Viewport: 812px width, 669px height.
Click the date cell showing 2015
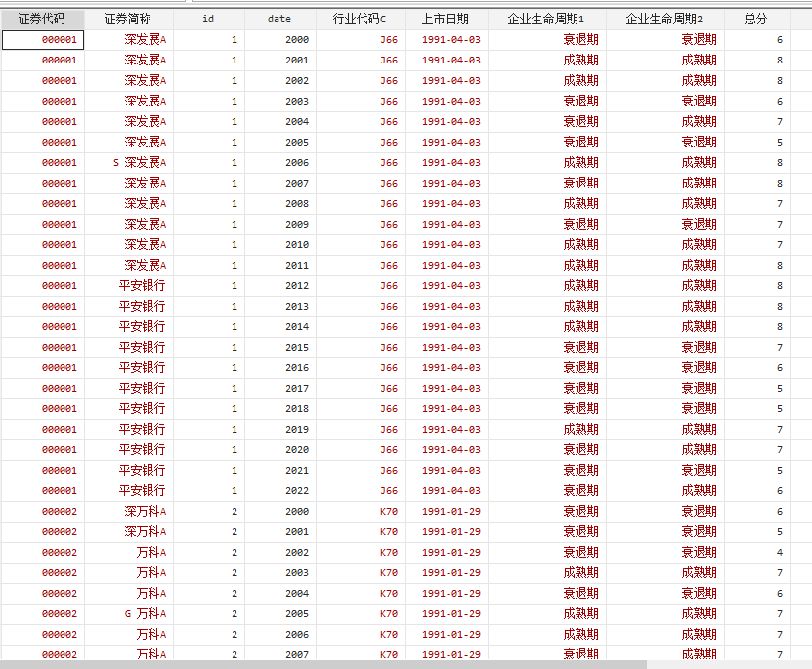tap(297, 348)
